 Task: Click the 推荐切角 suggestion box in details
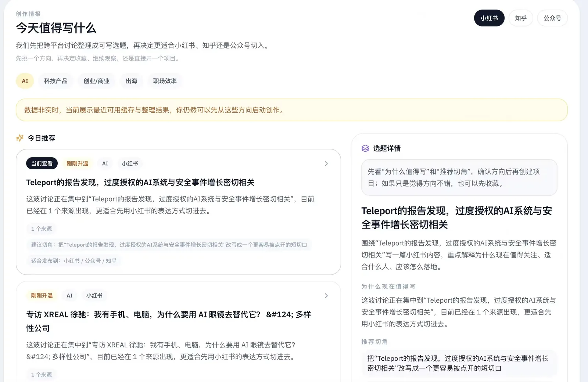459,363
